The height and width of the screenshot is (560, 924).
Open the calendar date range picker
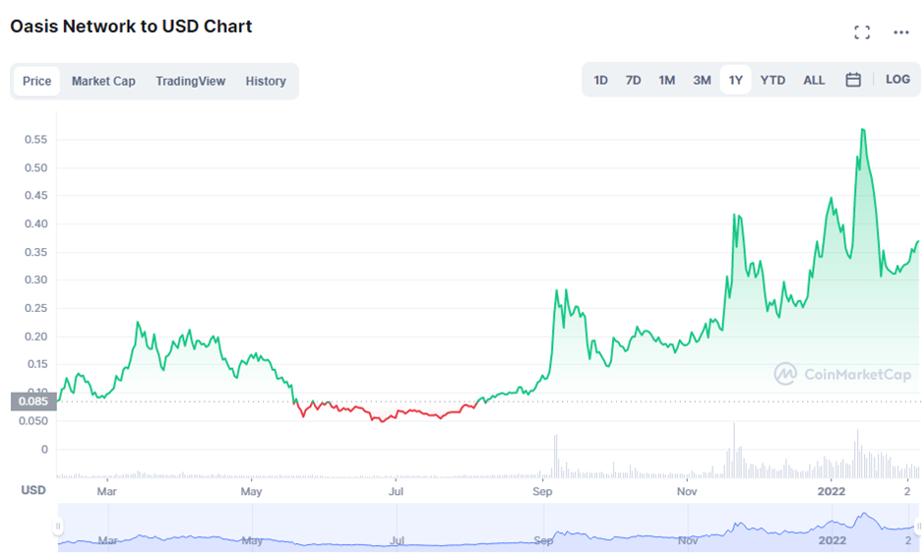(x=853, y=80)
